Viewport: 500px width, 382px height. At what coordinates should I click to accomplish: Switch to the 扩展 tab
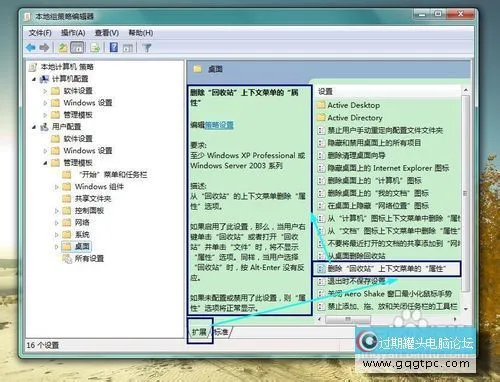(x=199, y=331)
